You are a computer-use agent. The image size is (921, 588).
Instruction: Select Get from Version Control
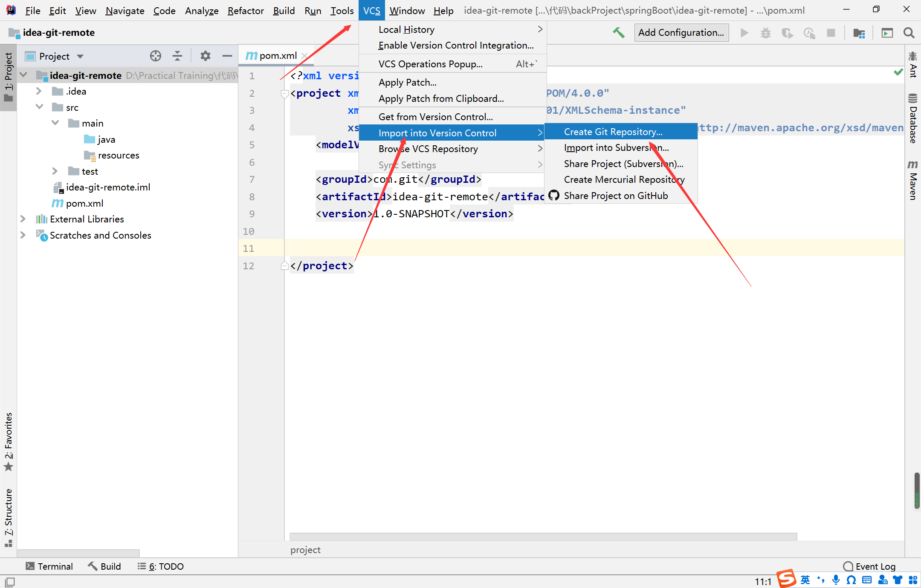pyautogui.click(x=452, y=117)
